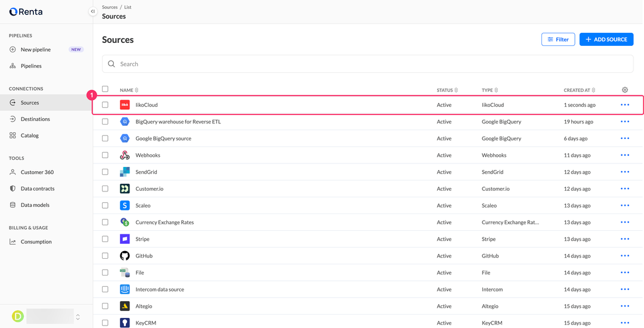Open row actions for Stripe
This screenshot has width=644, height=328.
625,239
